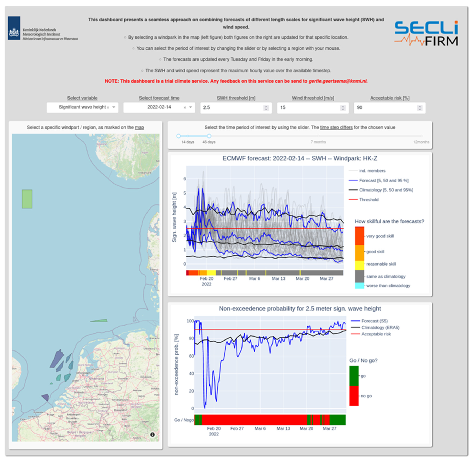This screenshot has width=476, height=463.
Task: Toggle ind. members legend entry
Action: tap(372, 171)
